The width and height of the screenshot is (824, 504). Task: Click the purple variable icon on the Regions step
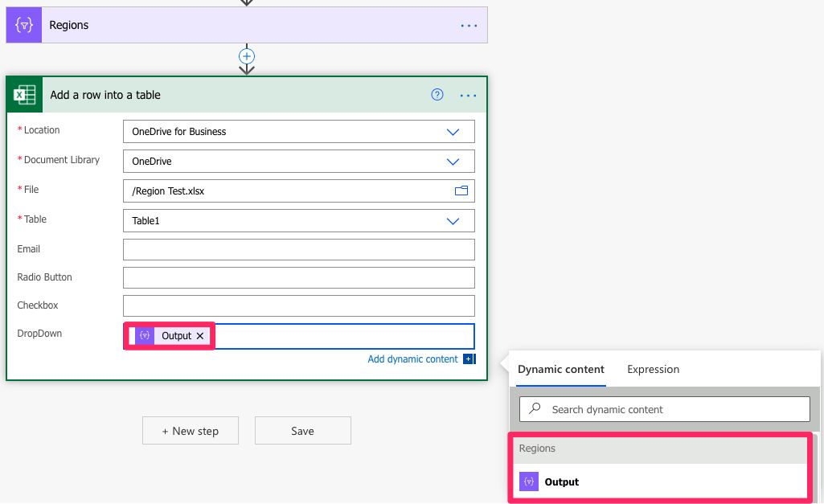tap(23, 24)
